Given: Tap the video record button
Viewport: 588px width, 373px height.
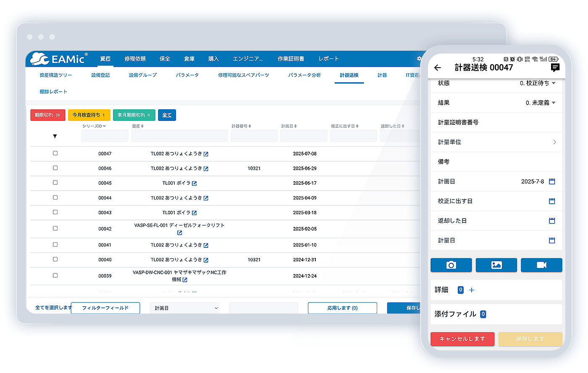Looking at the screenshot, I should click(541, 265).
